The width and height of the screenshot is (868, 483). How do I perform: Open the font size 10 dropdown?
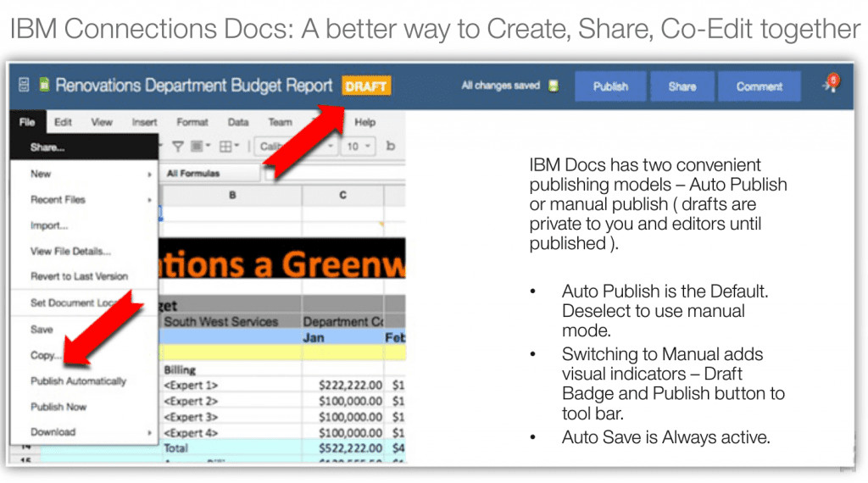click(359, 146)
